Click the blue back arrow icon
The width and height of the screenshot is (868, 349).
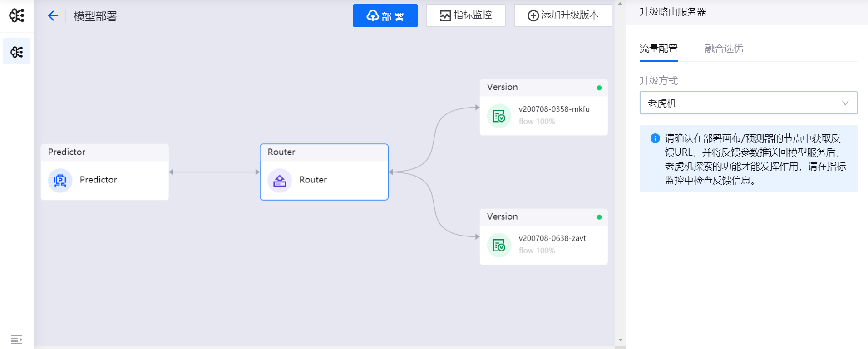[53, 16]
